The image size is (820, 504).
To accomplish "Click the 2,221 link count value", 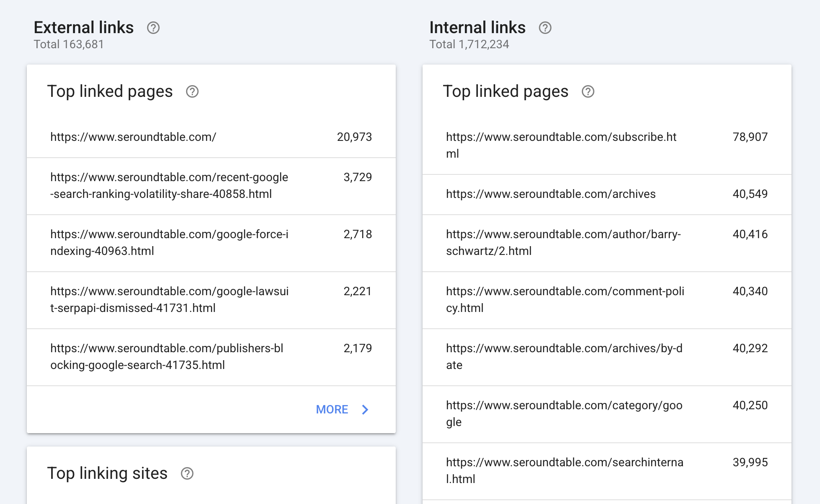I will (358, 291).
